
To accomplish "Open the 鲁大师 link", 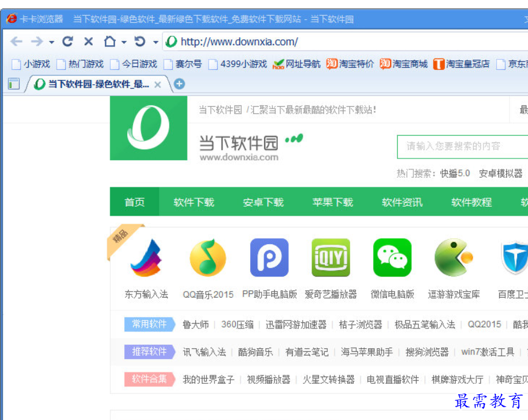I will point(196,324).
